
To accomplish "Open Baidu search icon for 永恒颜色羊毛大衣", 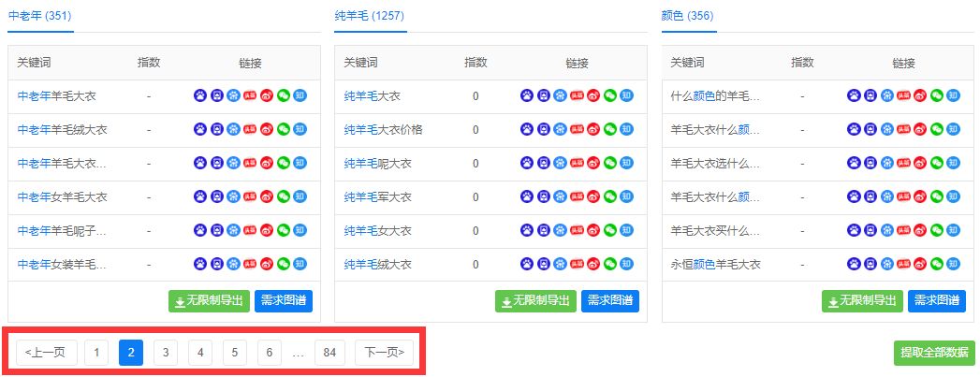I will pos(854,264).
